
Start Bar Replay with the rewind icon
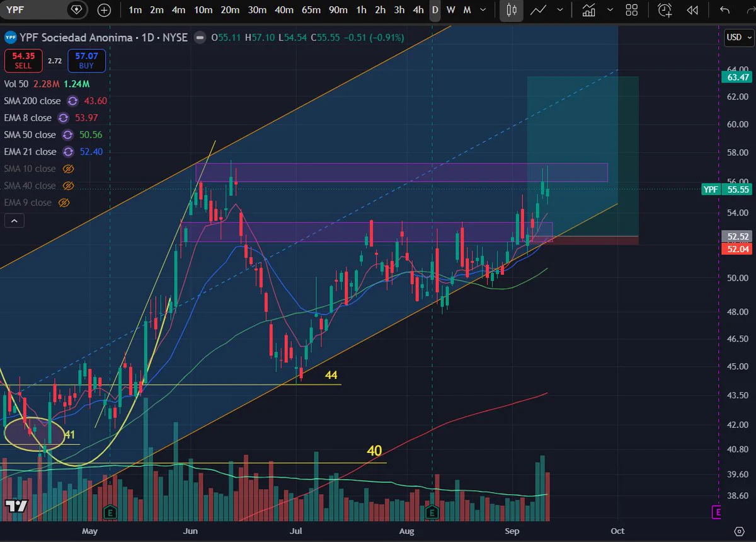tap(692, 10)
